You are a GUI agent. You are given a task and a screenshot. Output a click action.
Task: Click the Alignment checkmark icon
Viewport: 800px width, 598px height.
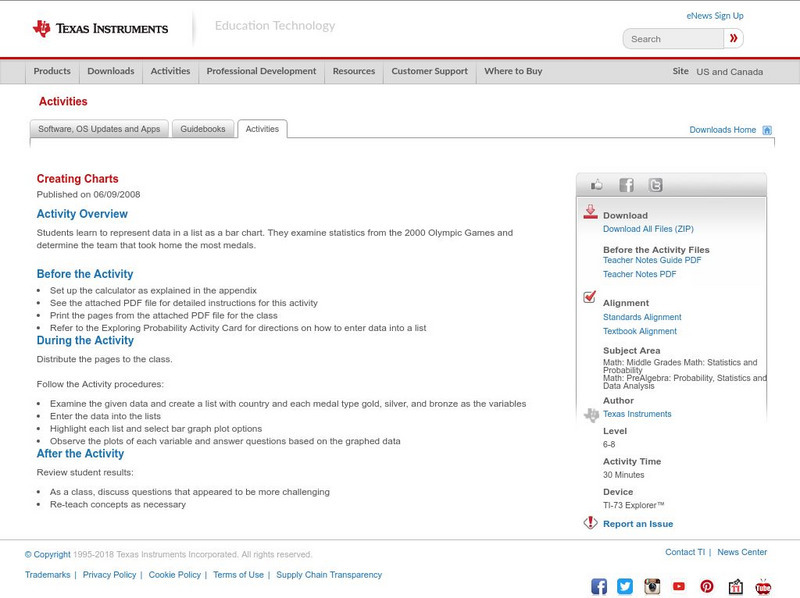pos(589,296)
